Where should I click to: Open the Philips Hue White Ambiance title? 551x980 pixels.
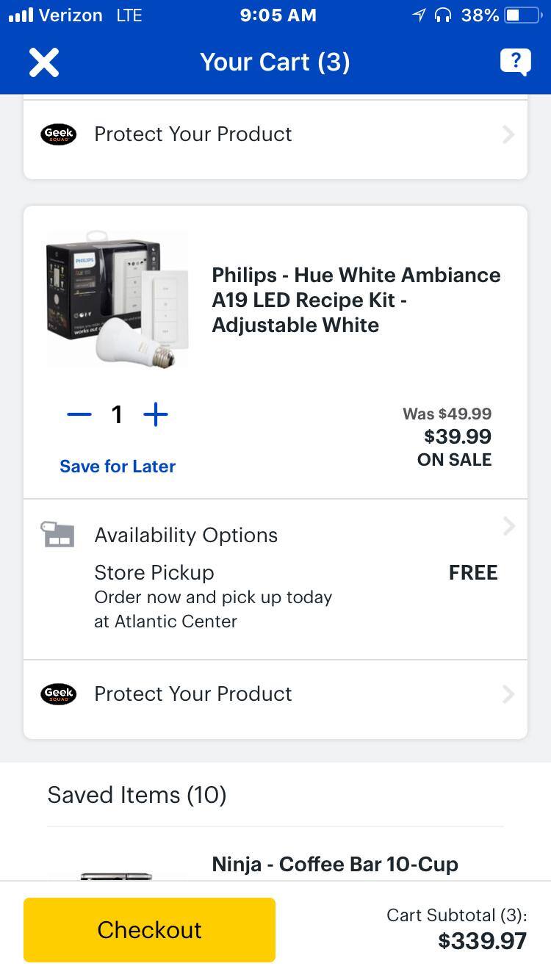[356, 300]
